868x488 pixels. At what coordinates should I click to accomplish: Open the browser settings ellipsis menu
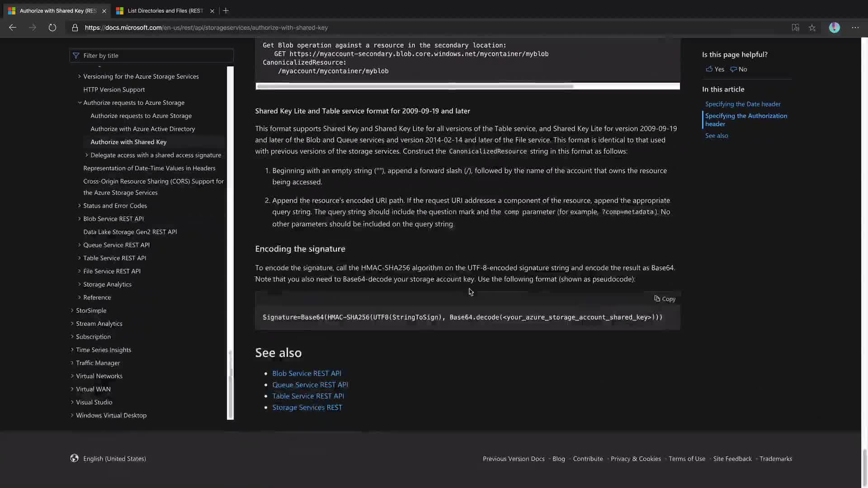click(855, 28)
